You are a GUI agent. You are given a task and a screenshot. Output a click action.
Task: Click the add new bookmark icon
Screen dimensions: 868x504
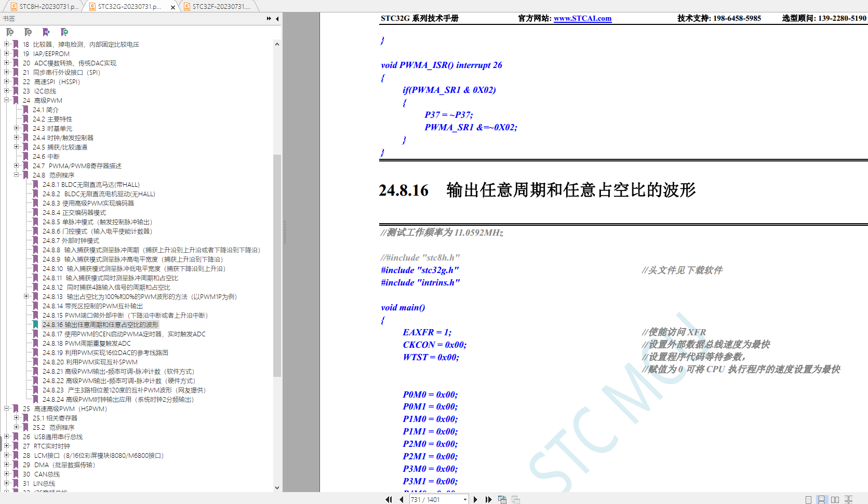(28, 32)
